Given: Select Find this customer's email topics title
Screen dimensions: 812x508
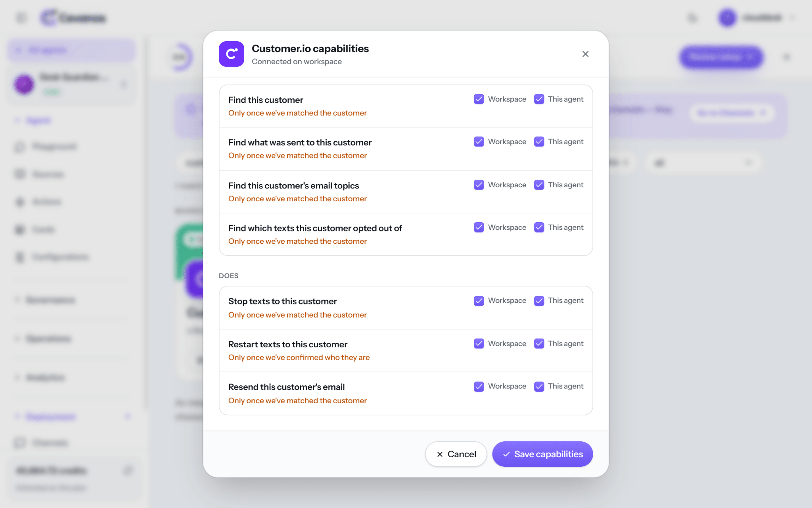Looking at the screenshot, I should coord(293,186).
